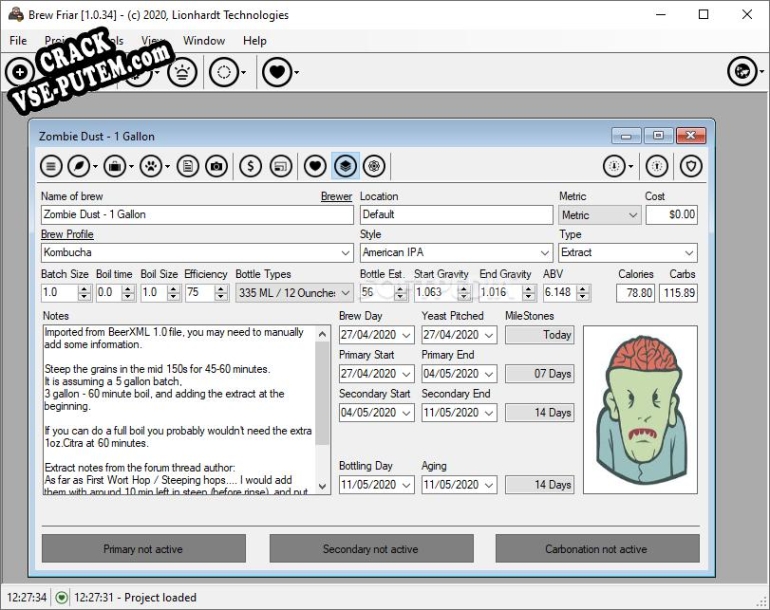
Task: Open the Bottling Day date picker
Action: pos(407,485)
